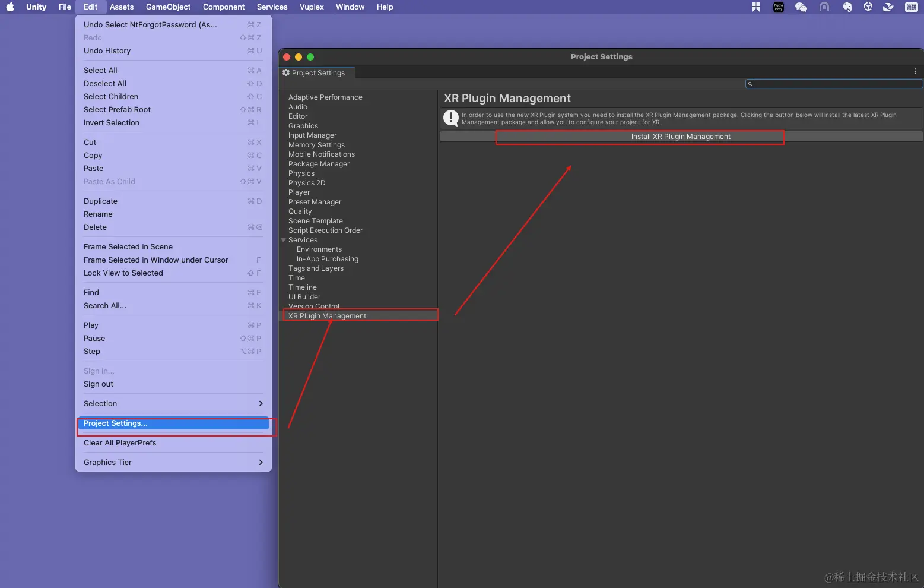
Task: Open Package Manager settings
Action: pos(319,164)
